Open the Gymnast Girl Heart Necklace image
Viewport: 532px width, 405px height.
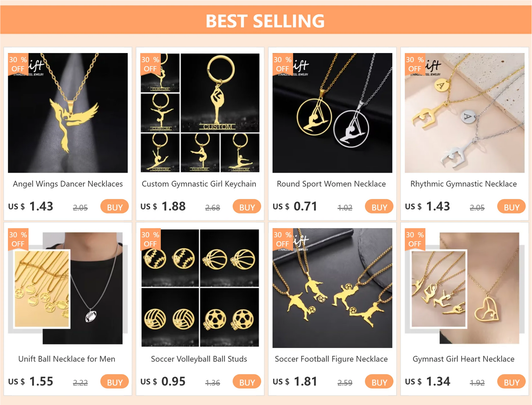tap(465, 288)
